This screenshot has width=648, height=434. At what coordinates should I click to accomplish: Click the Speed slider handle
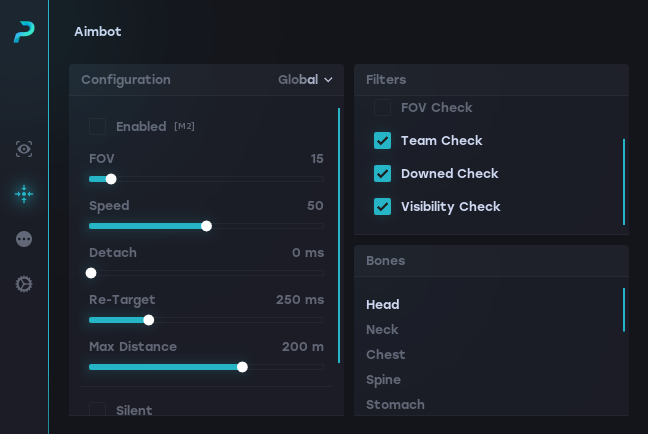click(x=206, y=226)
